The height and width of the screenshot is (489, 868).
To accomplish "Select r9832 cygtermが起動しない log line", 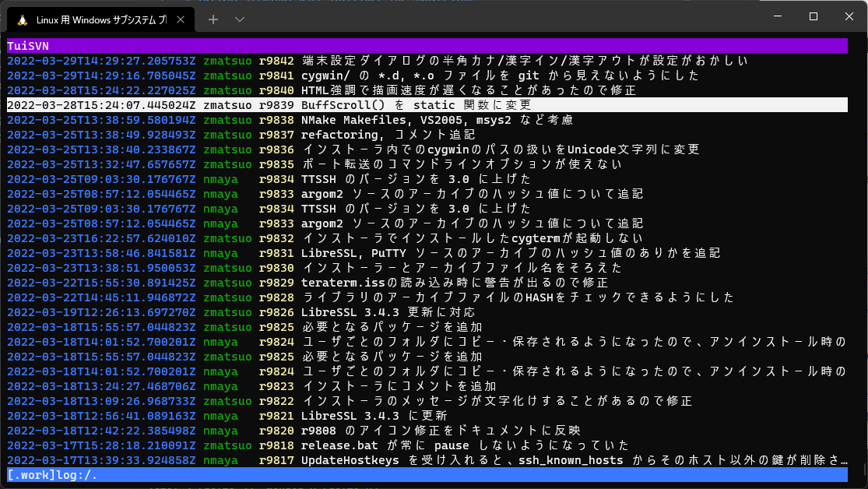I will (x=427, y=238).
